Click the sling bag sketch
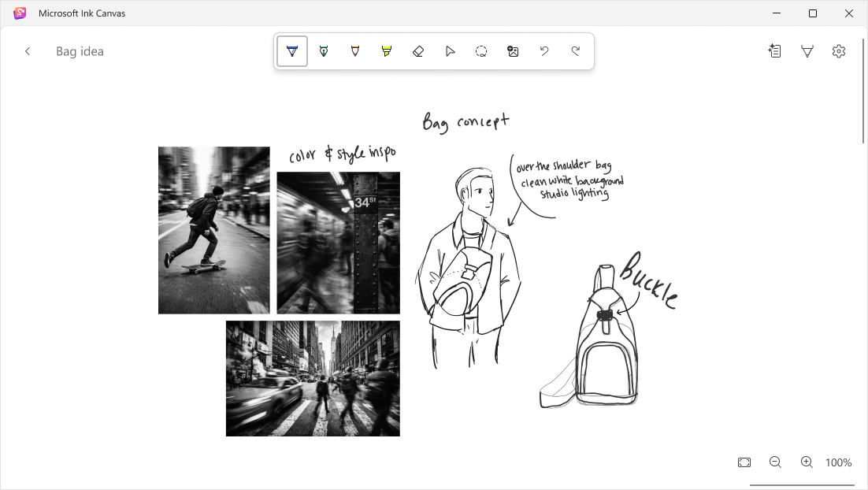Viewport: 868px width, 490px height. click(x=589, y=338)
